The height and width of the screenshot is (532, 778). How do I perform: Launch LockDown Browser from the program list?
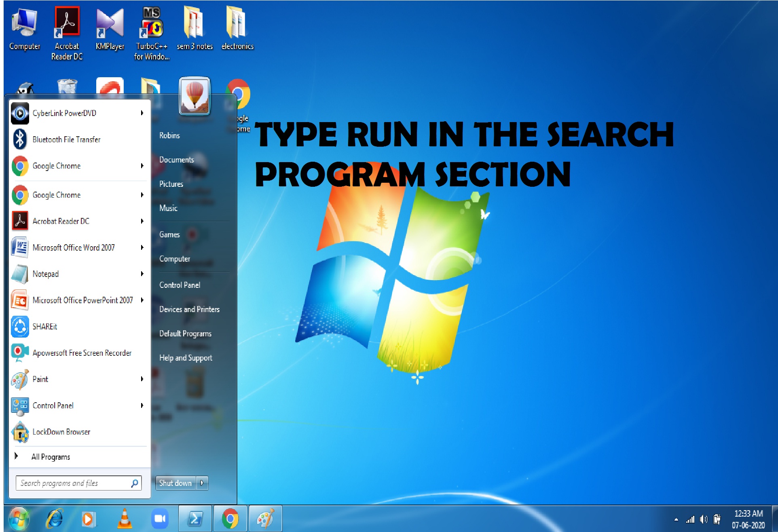pos(78,432)
